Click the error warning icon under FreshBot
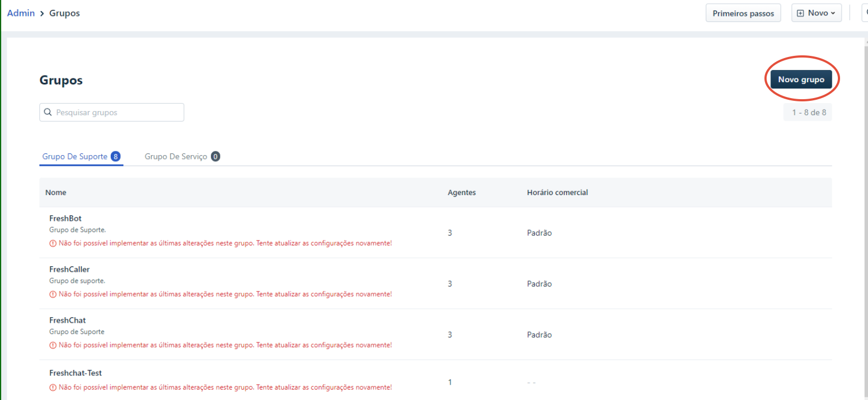The height and width of the screenshot is (400, 868). coord(53,243)
